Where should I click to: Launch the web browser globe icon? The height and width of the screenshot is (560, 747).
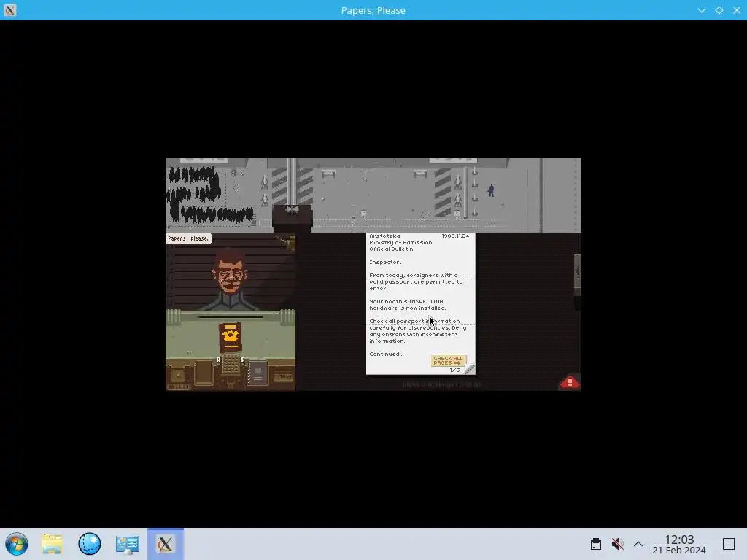click(90, 544)
